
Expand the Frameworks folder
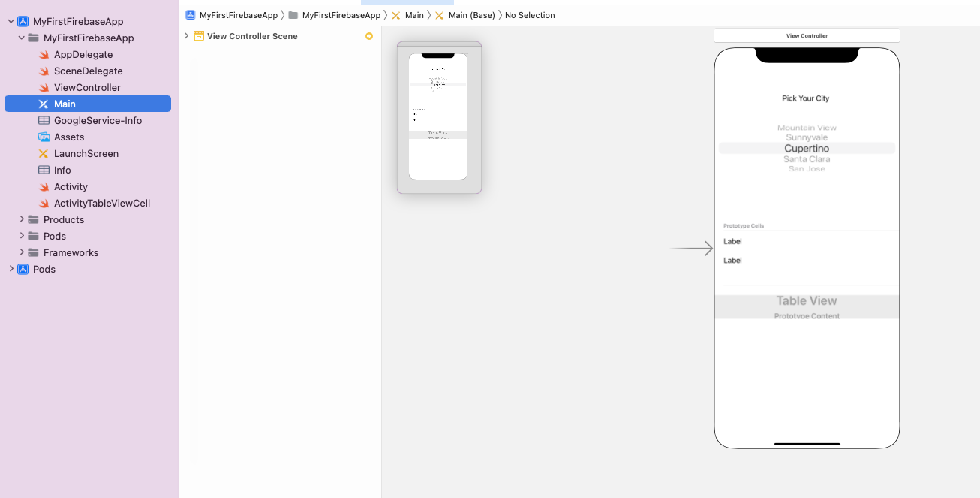[22, 253]
